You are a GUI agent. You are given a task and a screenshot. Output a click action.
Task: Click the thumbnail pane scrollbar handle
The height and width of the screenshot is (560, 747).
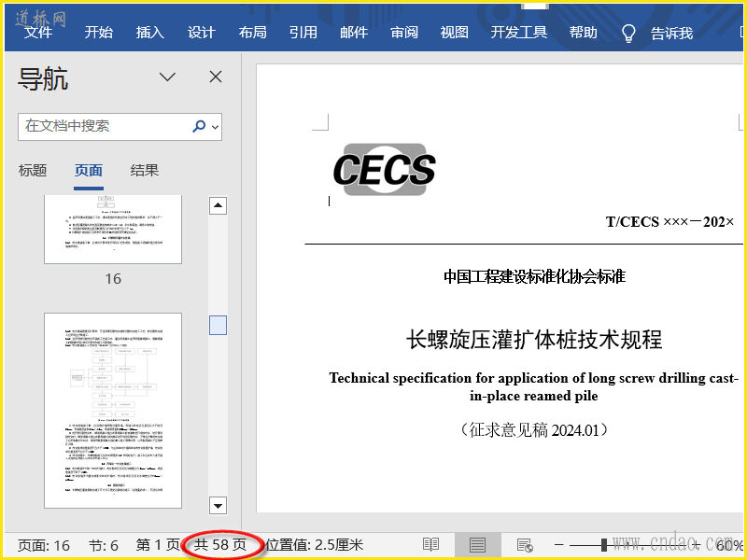point(218,325)
